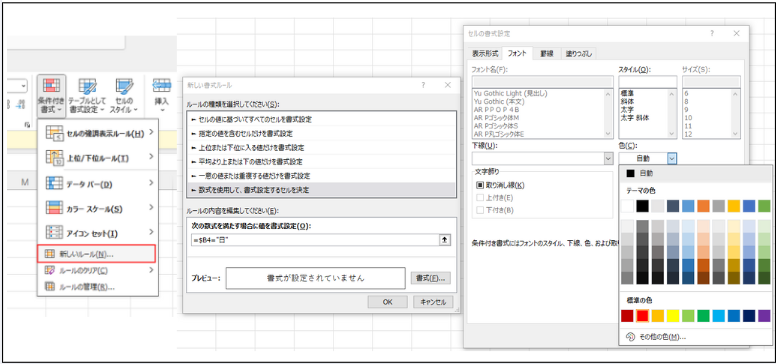Open the 条件付き書式 ribbon button
Screen dimensions: 776x364
(x=51, y=96)
